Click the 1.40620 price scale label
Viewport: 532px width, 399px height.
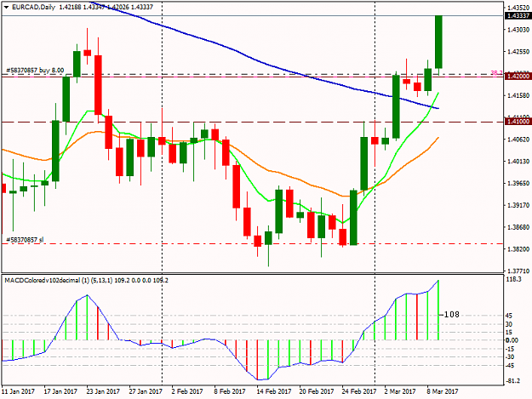(x=518, y=140)
